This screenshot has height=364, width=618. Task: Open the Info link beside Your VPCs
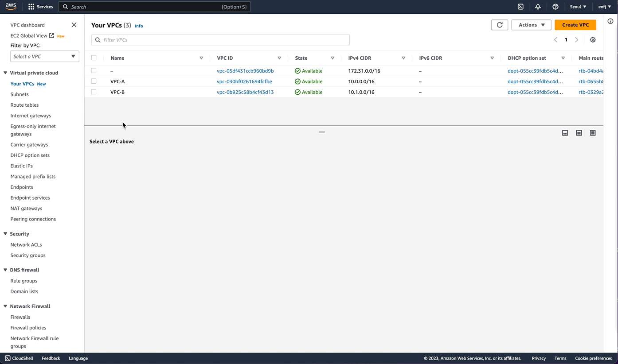[x=139, y=26]
